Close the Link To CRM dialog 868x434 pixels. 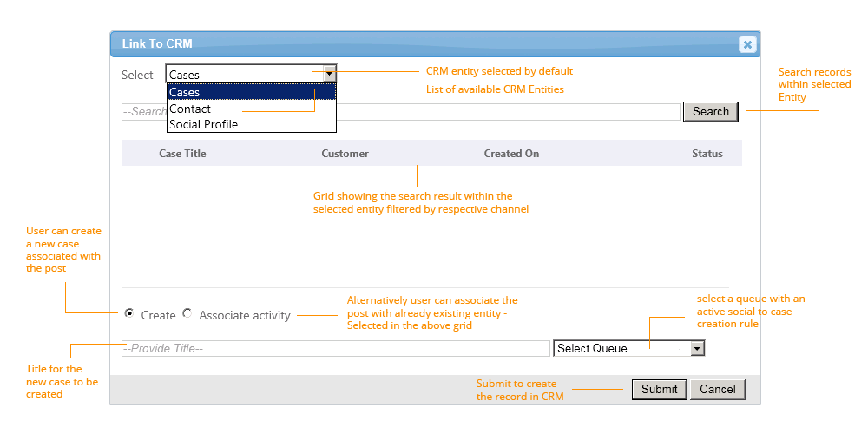[746, 44]
